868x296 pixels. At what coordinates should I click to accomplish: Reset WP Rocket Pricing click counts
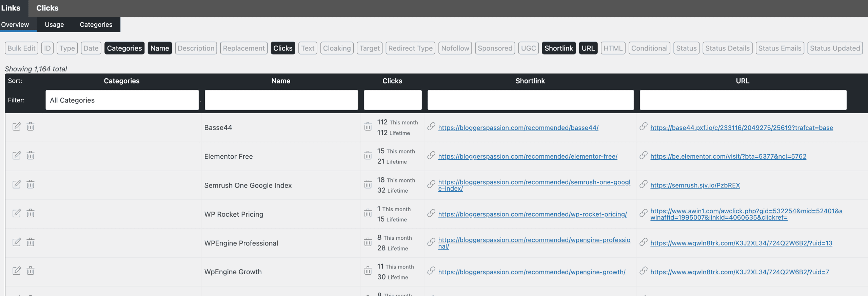(x=368, y=213)
